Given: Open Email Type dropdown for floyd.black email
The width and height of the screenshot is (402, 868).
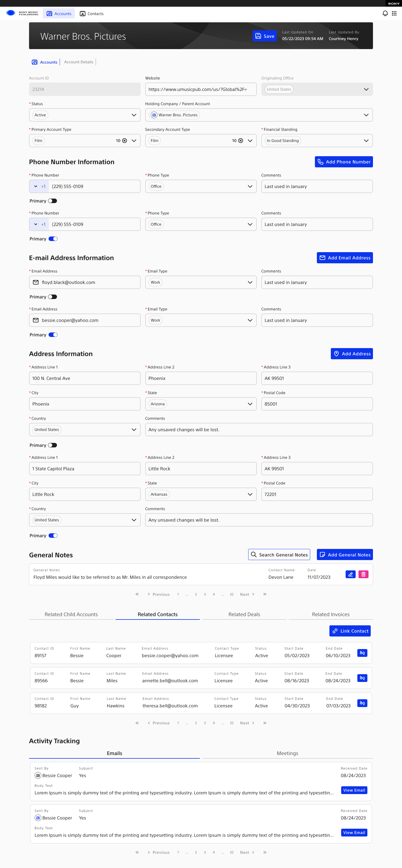Looking at the screenshot, I should tap(201, 282).
